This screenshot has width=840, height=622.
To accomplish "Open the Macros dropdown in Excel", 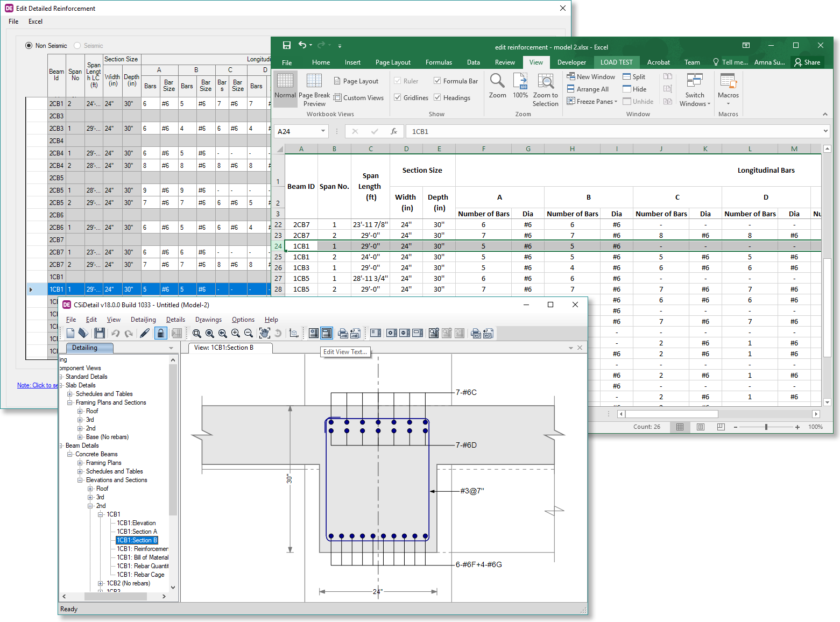I will (728, 89).
